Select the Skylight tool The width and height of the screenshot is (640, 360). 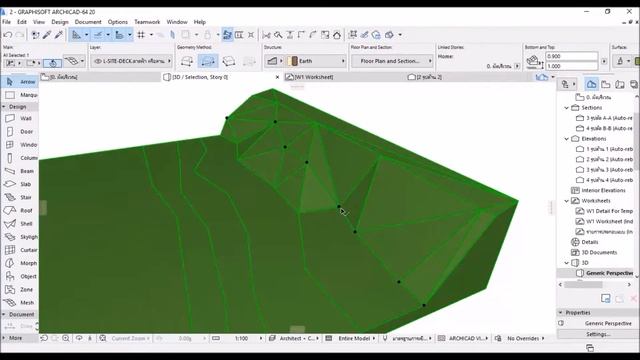(x=20, y=237)
